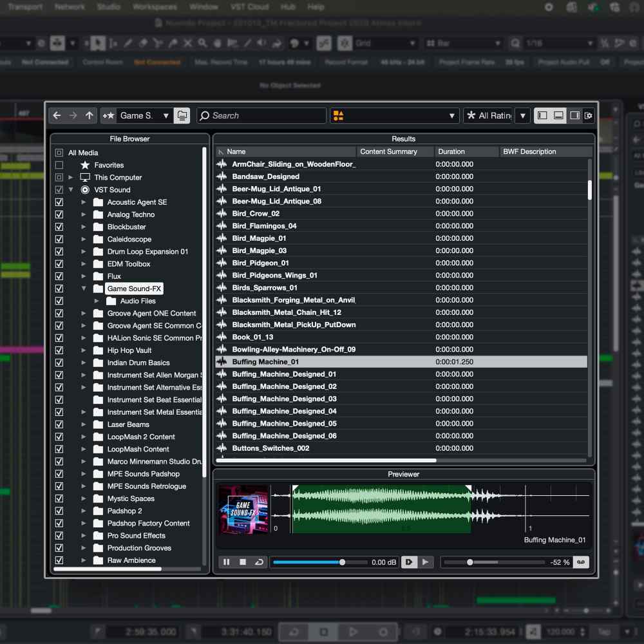Click the add favorite star icon
This screenshot has height=644, width=644.
click(x=108, y=116)
